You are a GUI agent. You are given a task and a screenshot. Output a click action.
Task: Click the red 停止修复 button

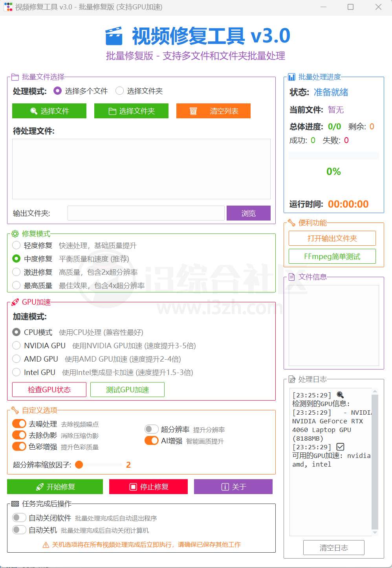click(x=148, y=487)
